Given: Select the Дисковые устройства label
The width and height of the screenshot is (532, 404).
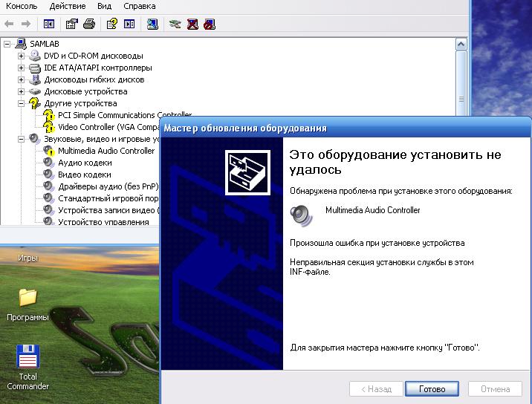Looking at the screenshot, I should [x=86, y=91].
